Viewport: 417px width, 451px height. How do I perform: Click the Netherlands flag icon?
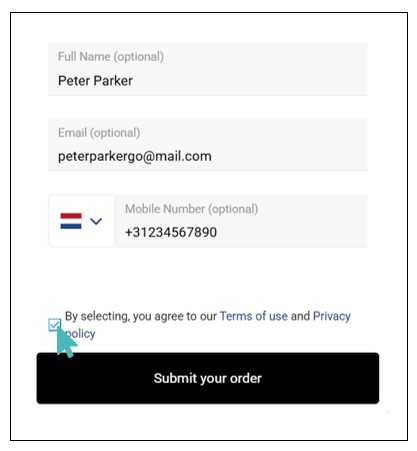pos(71,221)
